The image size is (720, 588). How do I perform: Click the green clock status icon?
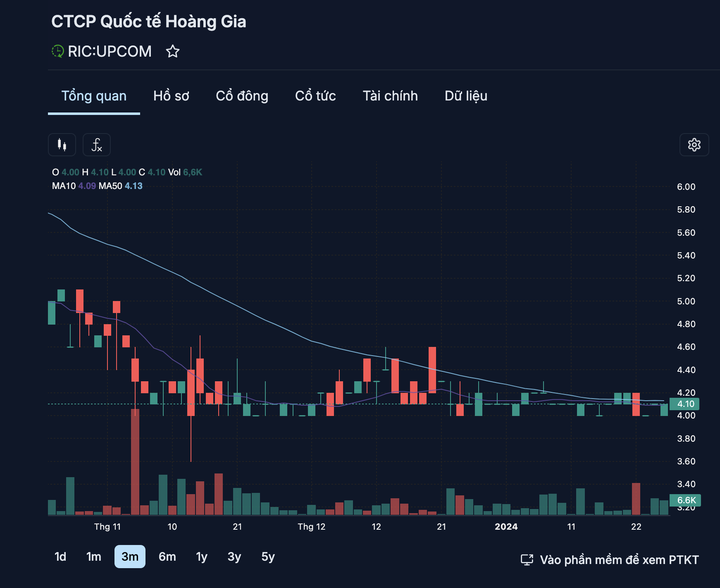tap(57, 52)
